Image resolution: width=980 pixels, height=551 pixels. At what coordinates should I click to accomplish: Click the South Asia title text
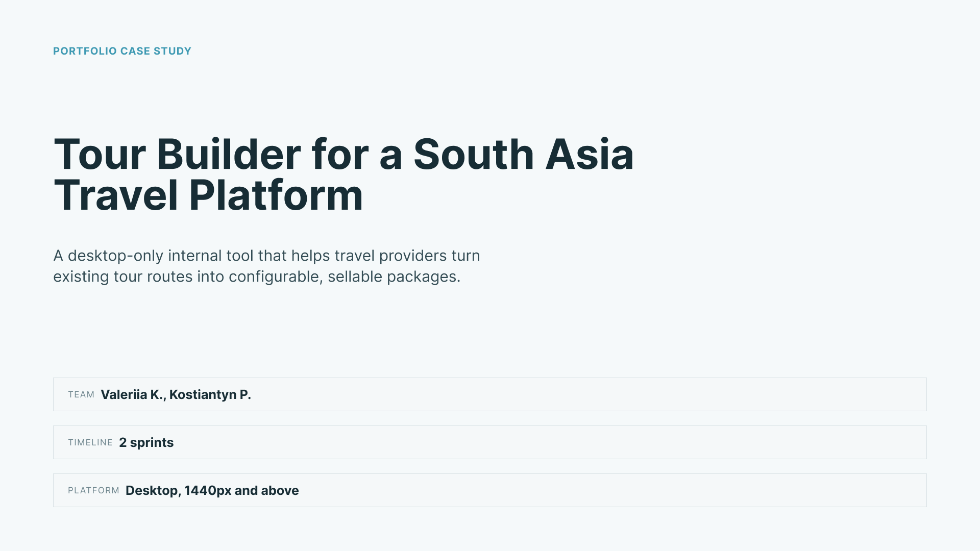pos(523,154)
